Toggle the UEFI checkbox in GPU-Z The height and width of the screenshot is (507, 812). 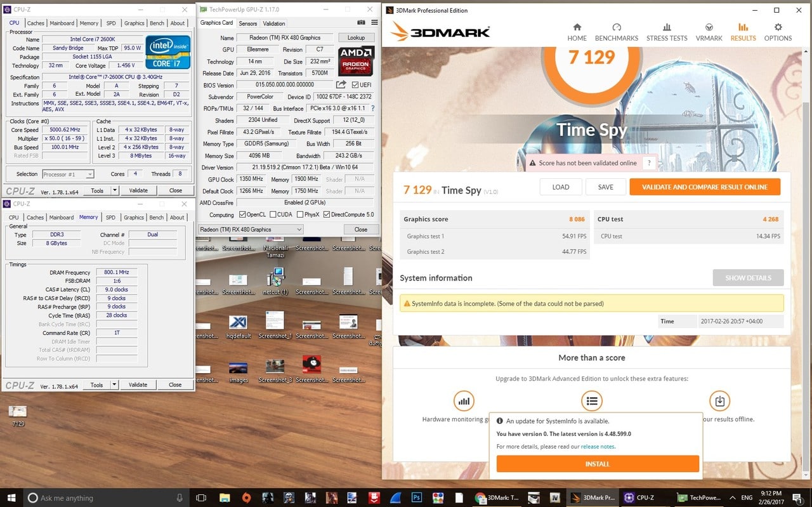[355, 85]
